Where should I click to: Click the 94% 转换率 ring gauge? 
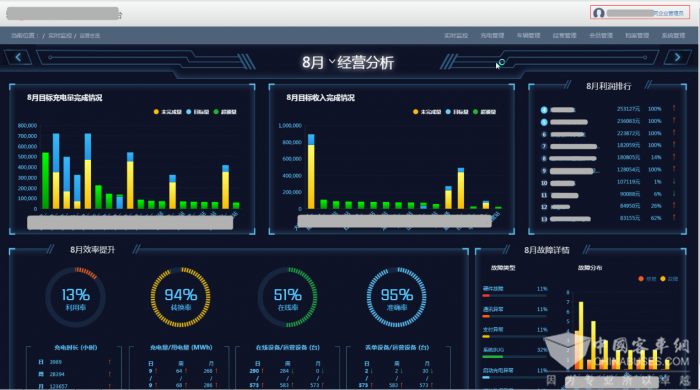pos(180,297)
